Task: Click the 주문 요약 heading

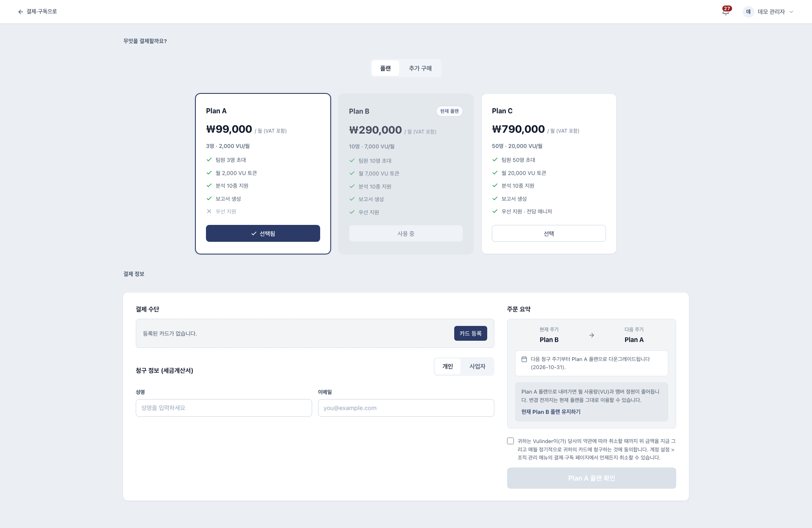Action: (519, 309)
